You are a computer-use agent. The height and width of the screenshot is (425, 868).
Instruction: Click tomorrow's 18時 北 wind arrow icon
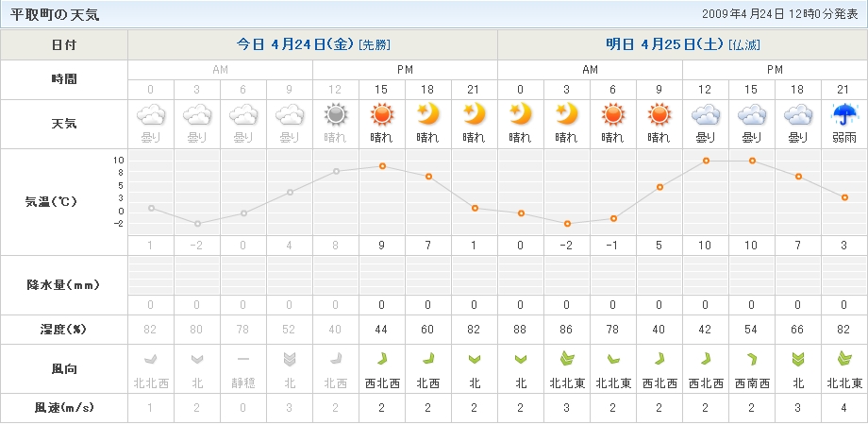pyautogui.click(x=798, y=359)
